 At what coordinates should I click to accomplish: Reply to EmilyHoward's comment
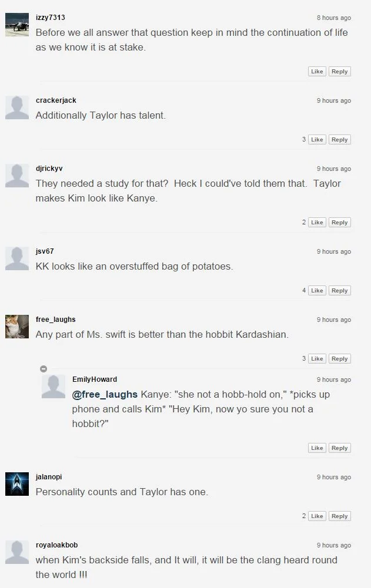pos(339,448)
